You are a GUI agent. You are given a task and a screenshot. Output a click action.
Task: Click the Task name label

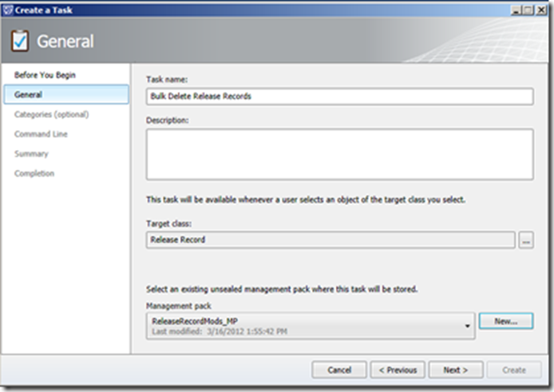click(167, 79)
